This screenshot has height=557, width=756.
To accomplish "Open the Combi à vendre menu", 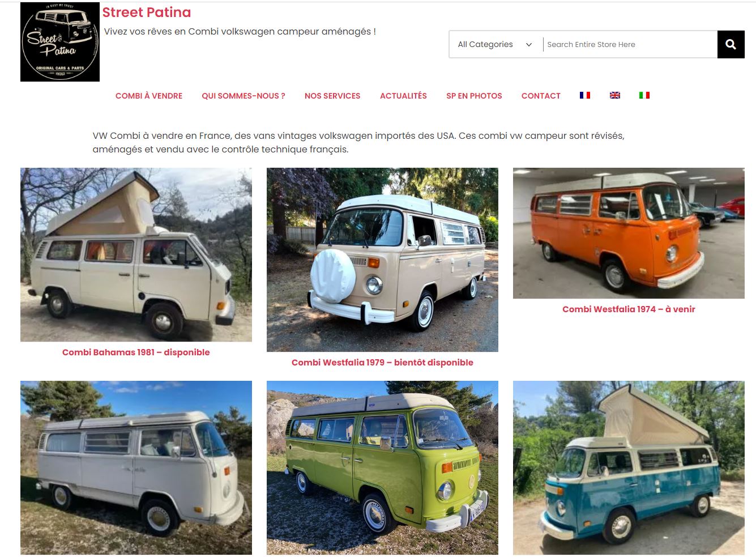I will 149,96.
